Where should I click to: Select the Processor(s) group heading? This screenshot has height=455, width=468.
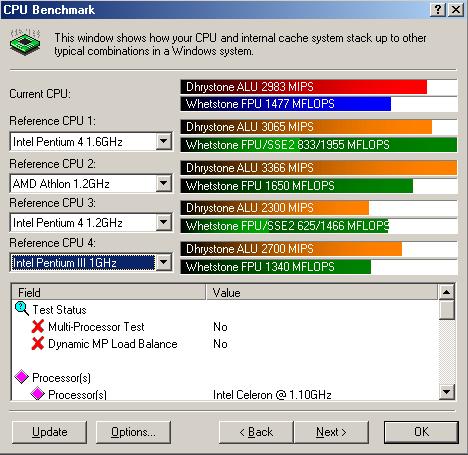tap(61, 378)
